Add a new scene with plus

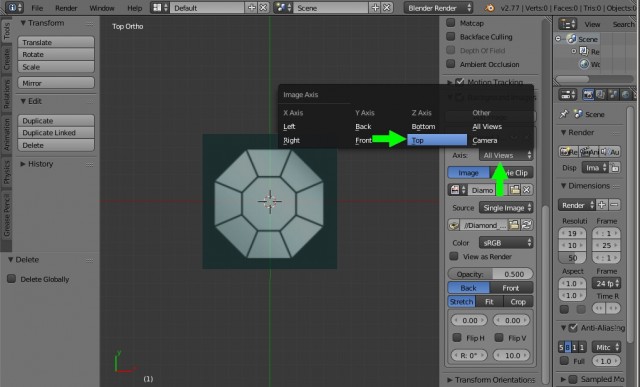[375, 8]
